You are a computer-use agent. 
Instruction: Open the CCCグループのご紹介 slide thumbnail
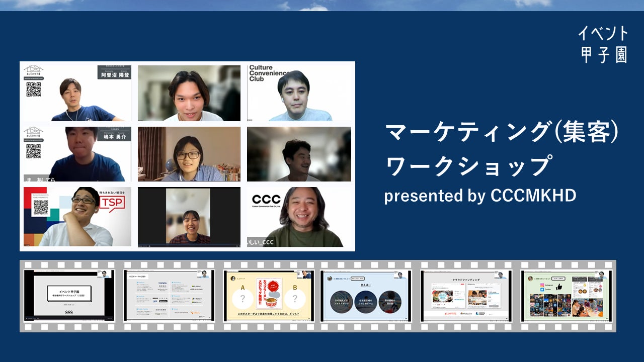(x=169, y=296)
